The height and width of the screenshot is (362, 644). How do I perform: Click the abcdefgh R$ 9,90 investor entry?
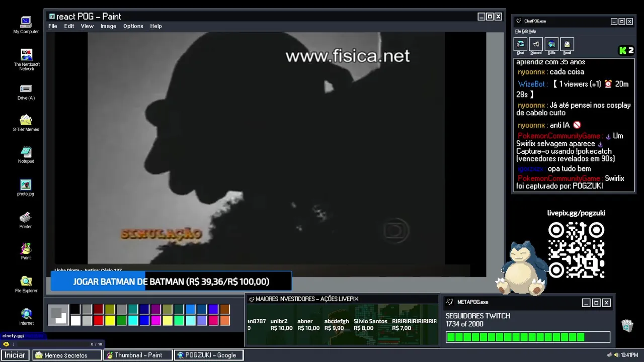pyautogui.click(x=336, y=325)
